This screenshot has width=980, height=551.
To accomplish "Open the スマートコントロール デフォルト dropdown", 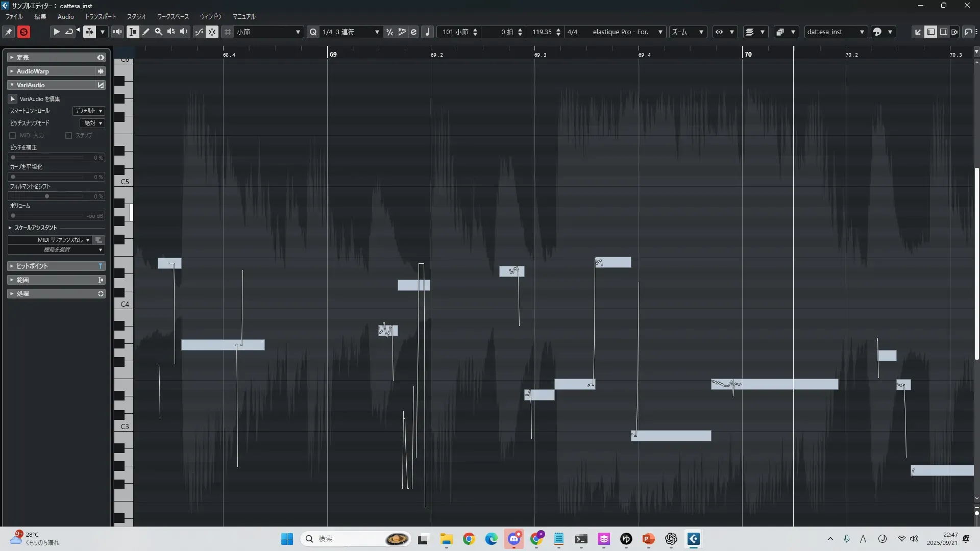I will [x=89, y=111].
